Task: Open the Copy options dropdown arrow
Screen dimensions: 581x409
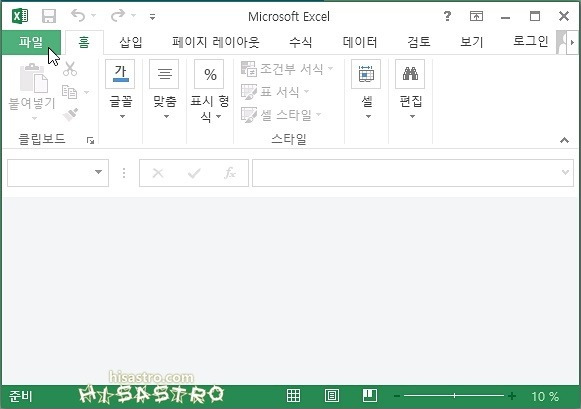Action: (x=86, y=92)
